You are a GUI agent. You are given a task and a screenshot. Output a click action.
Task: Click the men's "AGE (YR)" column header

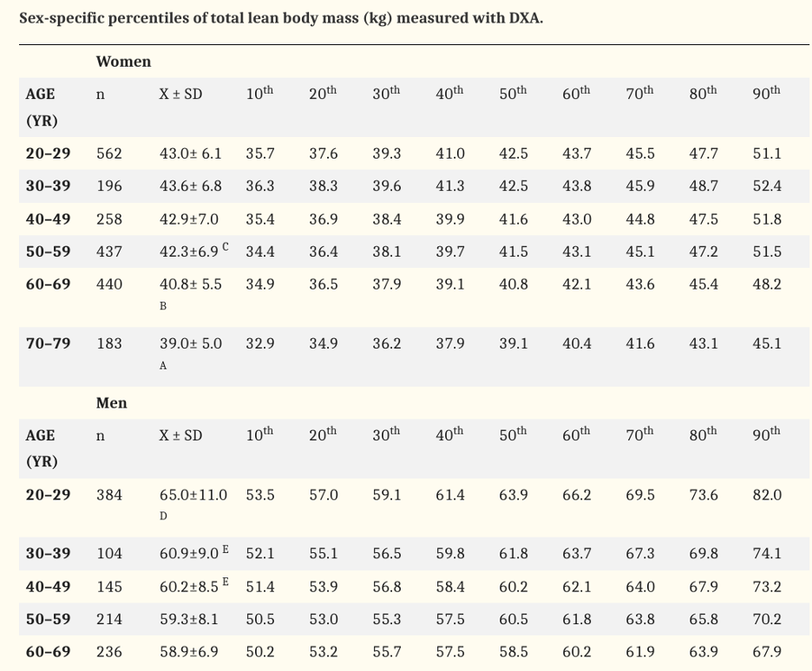(41, 448)
